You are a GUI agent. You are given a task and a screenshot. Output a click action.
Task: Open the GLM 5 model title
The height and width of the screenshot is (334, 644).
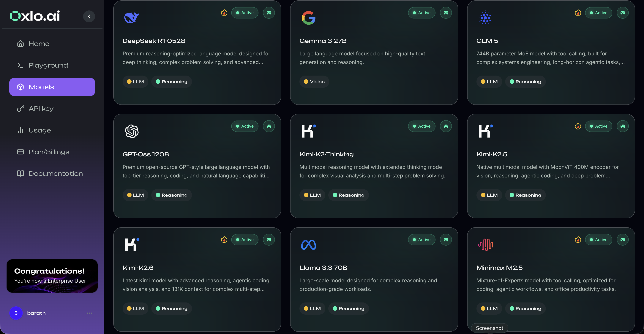click(487, 41)
